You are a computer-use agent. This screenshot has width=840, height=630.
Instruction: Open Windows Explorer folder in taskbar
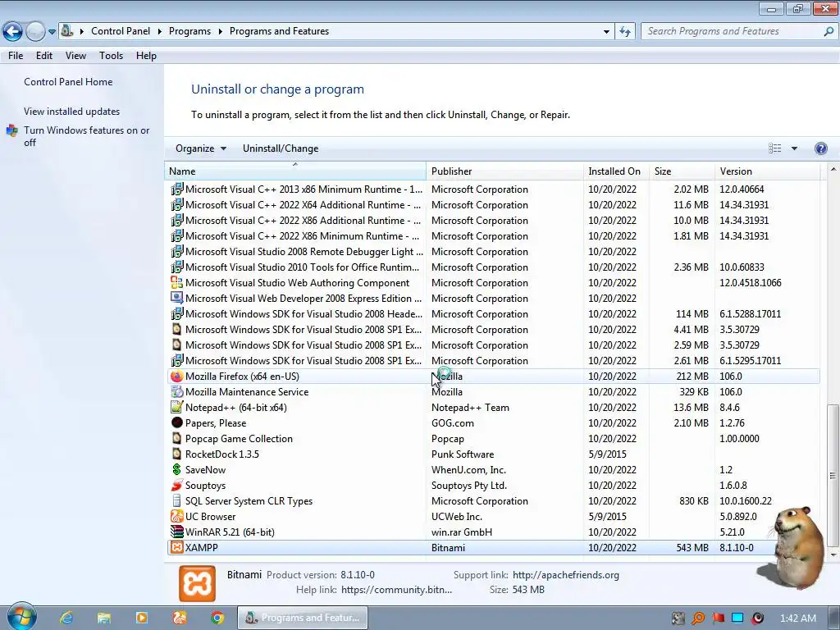pyautogui.click(x=104, y=618)
